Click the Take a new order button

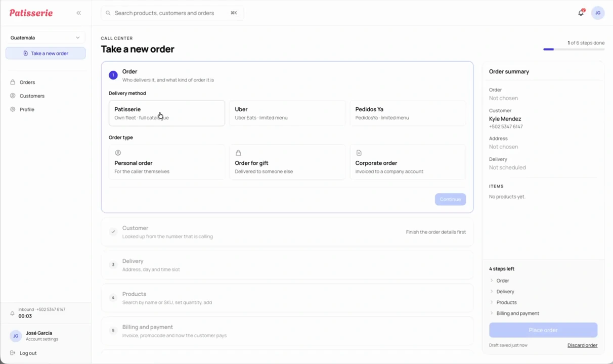(x=46, y=53)
